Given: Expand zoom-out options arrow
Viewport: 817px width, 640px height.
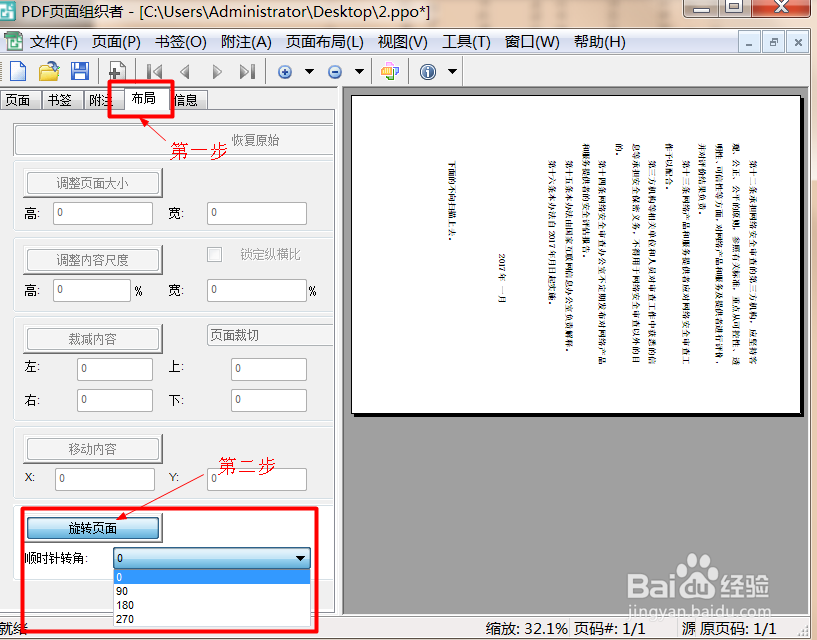Looking at the screenshot, I should (360, 71).
